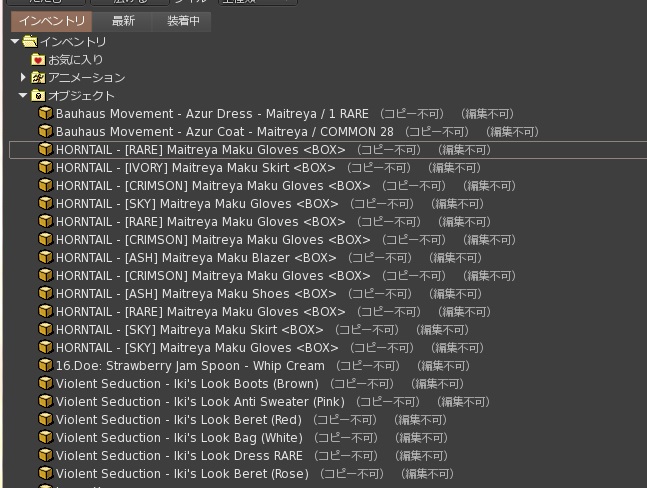Click box icon of Bauhaus Azur Dress item
The height and width of the screenshot is (488, 647).
(x=45, y=114)
